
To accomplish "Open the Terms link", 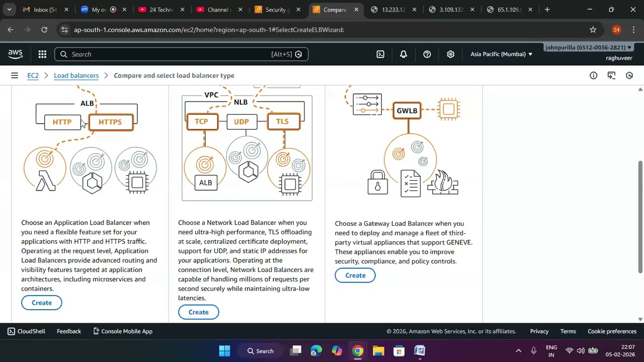I will point(568,331).
